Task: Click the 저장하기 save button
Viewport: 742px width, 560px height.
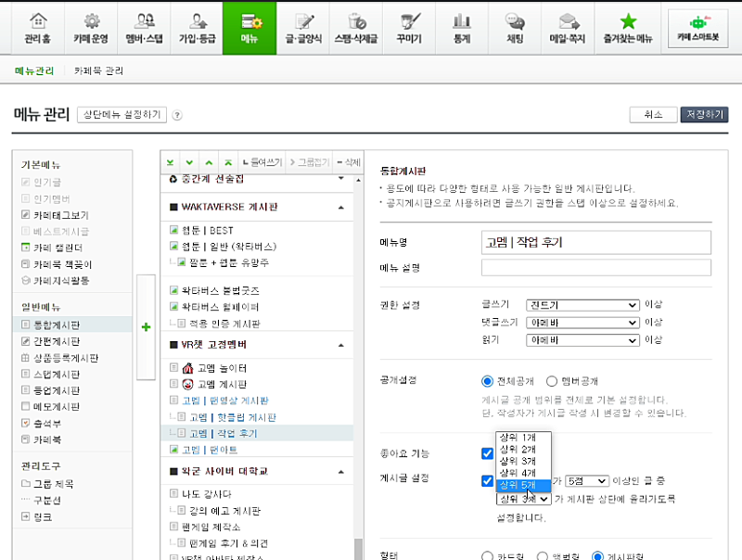Action: click(x=704, y=114)
